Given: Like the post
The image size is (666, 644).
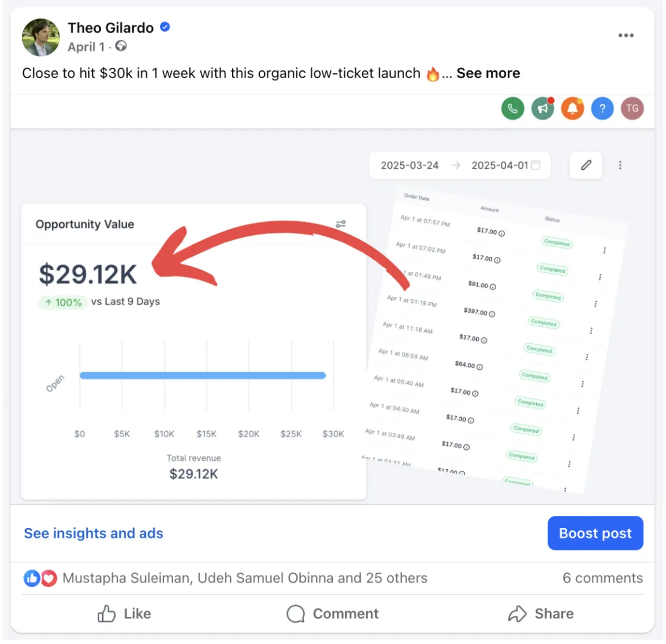Looking at the screenshot, I should coord(124,613).
